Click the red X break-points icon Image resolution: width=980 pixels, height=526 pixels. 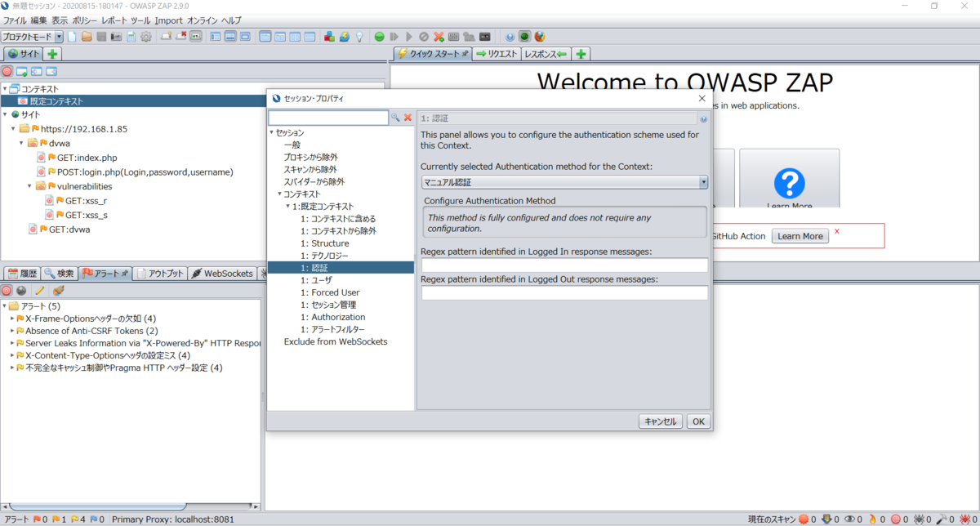[x=439, y=37]
